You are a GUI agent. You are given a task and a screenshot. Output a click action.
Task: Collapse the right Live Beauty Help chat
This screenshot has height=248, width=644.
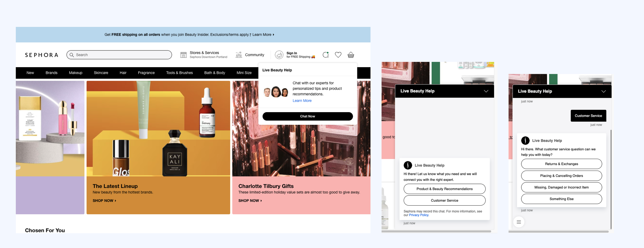pyautogui.click(x=603, y=91)
